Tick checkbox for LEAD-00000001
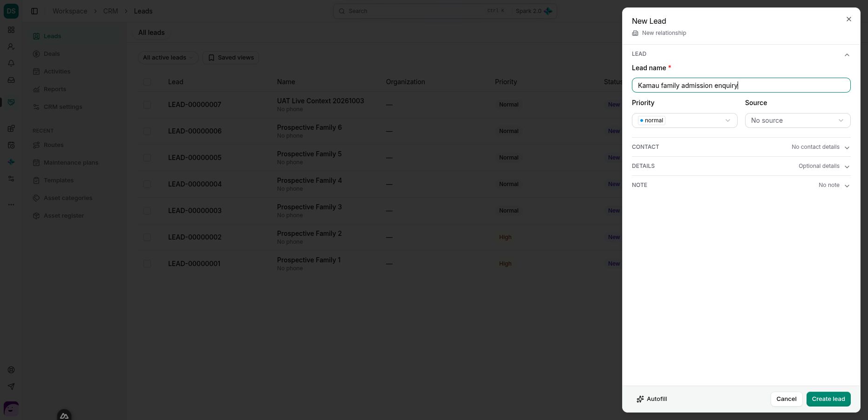 [147, 264]
